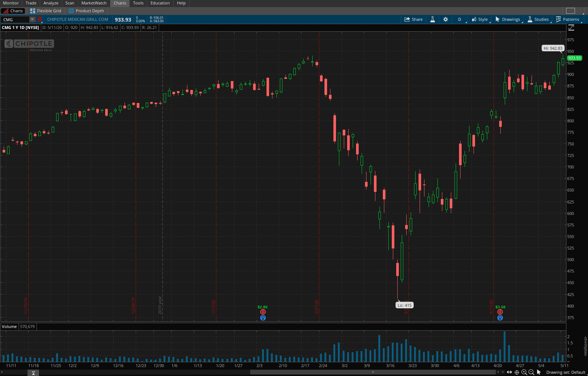Open the Education tab
The width and height of the screenshot is (588, 376).
coord(160,3)
